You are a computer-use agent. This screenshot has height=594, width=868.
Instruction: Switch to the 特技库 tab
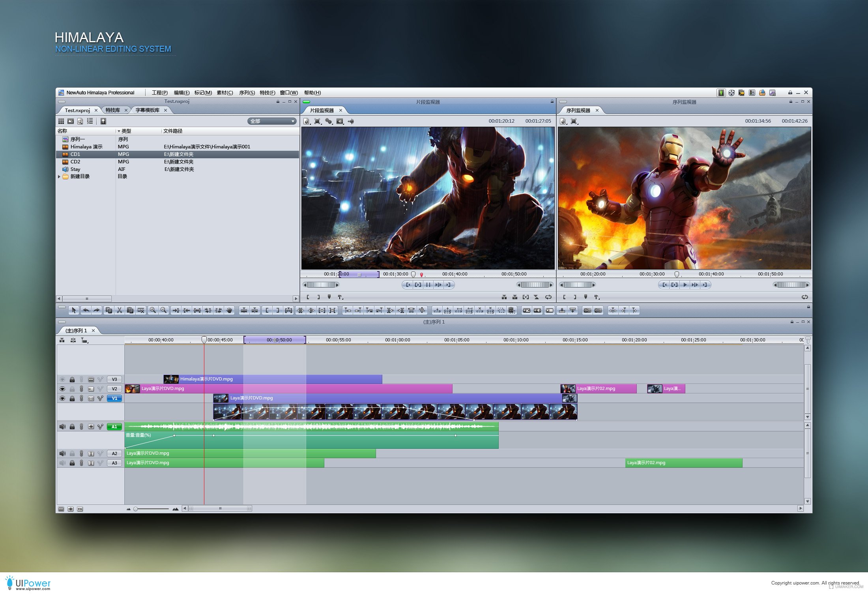pyautogui.click(x=113, y=110)
